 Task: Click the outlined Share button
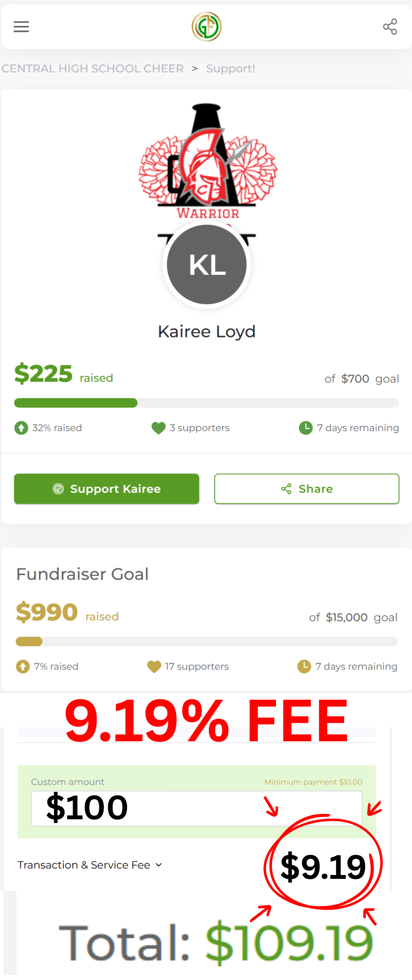pyautogui.click(x=307, y=489)
